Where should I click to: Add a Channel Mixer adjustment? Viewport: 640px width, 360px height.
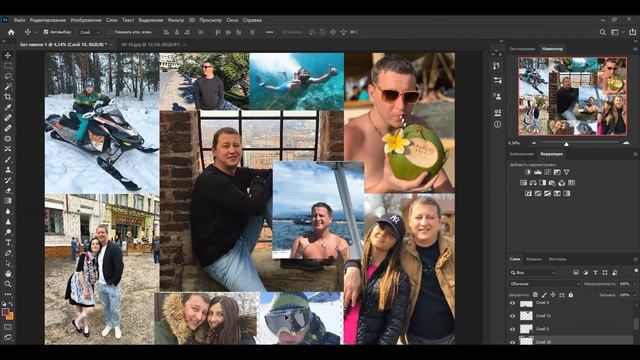(x=562, y=183)
